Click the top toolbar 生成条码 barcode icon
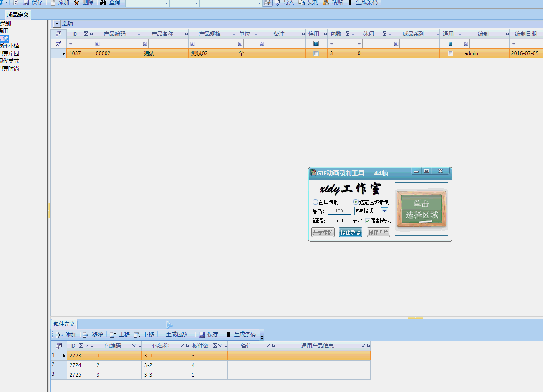The image size is (543, 392). tap(350, 3)
